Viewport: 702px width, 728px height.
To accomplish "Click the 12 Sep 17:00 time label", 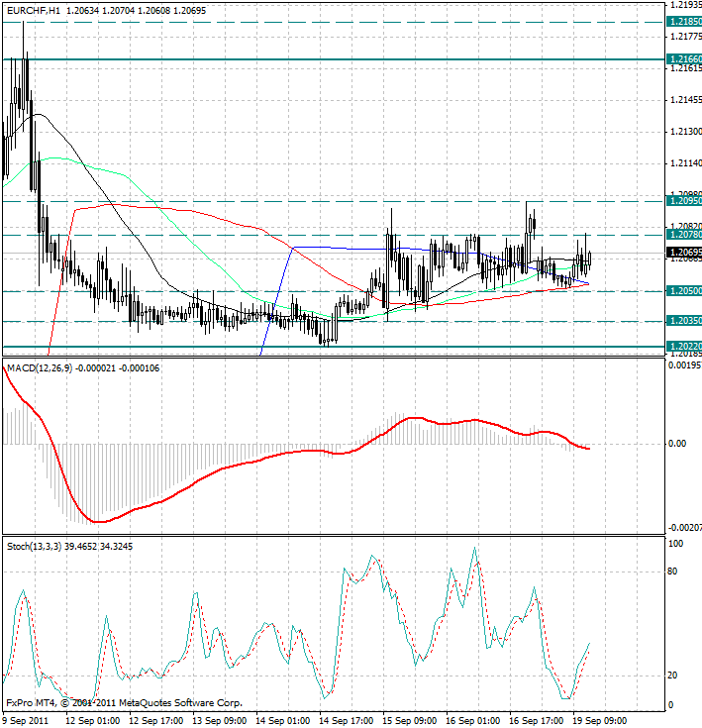I will pos(155,721).
